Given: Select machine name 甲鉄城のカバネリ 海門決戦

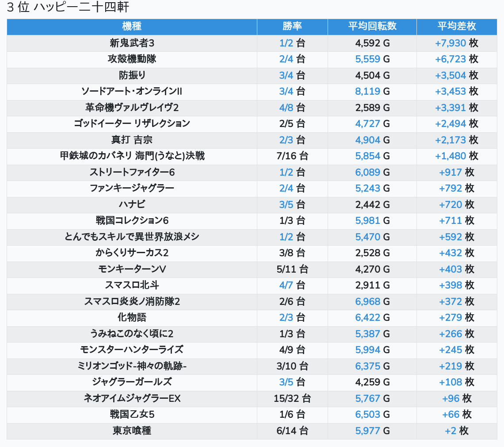Looking at the screenshot, I should click(x=132, y=156).
